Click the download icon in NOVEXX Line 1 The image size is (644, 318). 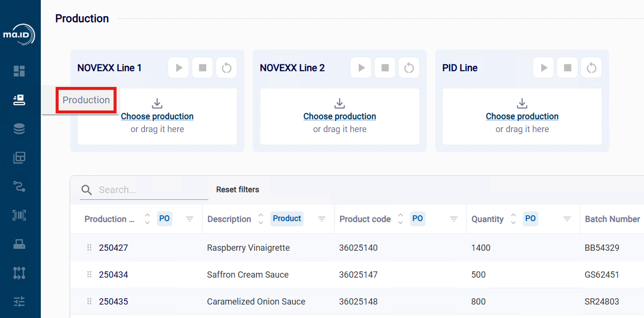click(157, 103)
